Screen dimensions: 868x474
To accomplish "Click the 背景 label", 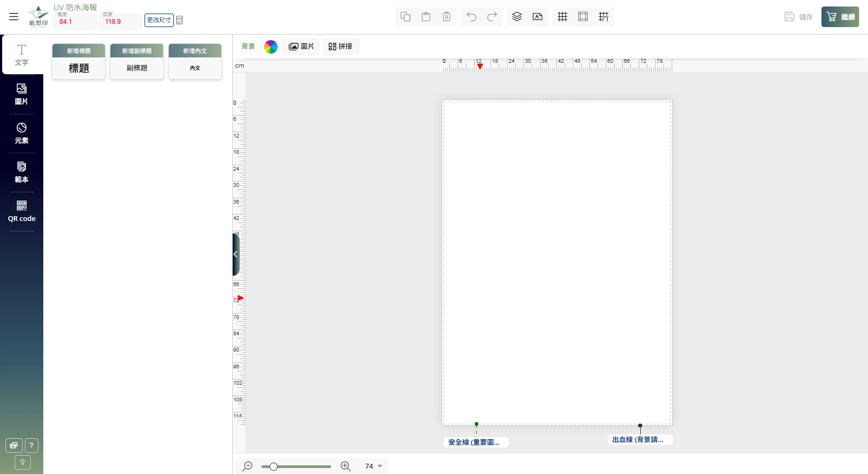I will (x=248, y=47).
